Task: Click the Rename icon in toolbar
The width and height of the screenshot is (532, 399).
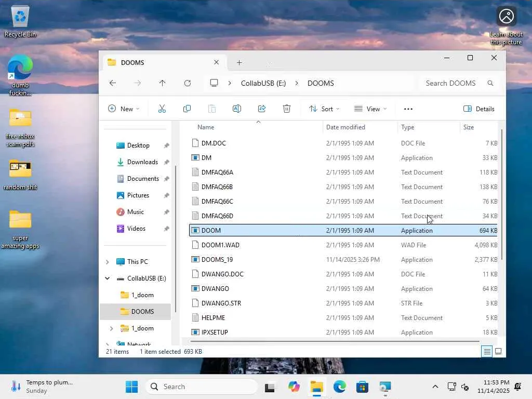Action: click(x=237, y=109)
